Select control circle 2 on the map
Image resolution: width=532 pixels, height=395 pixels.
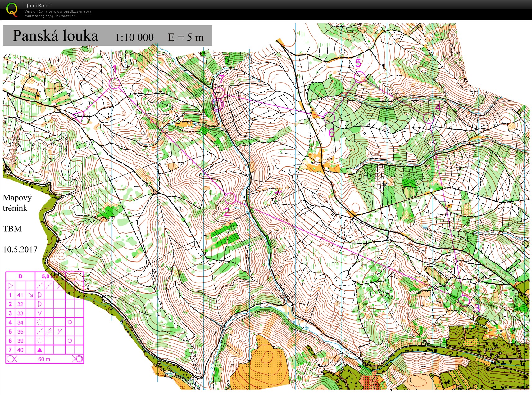(230, 198)
